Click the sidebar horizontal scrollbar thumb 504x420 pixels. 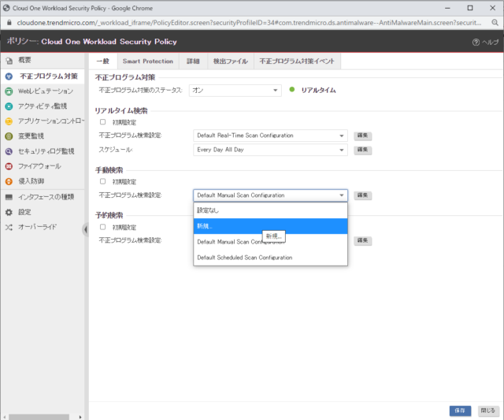39,417
